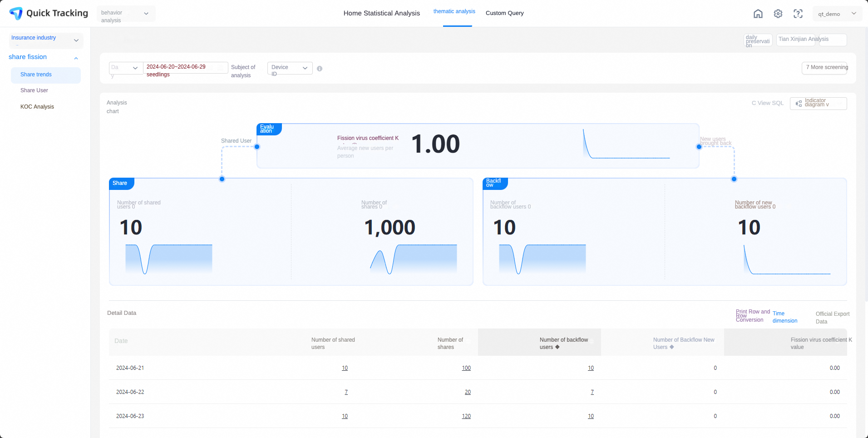Click the help question mark icon

click(x=798, y=14)
